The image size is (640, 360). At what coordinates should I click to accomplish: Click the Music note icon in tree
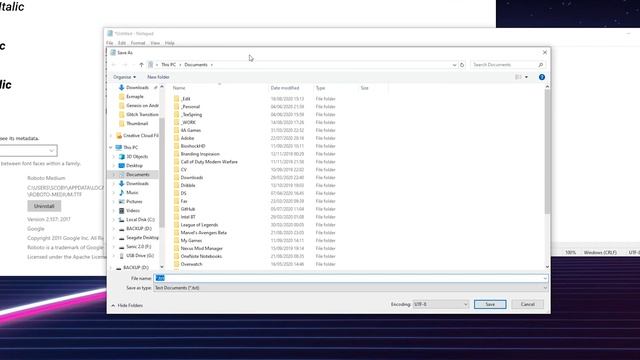point(122,192)
